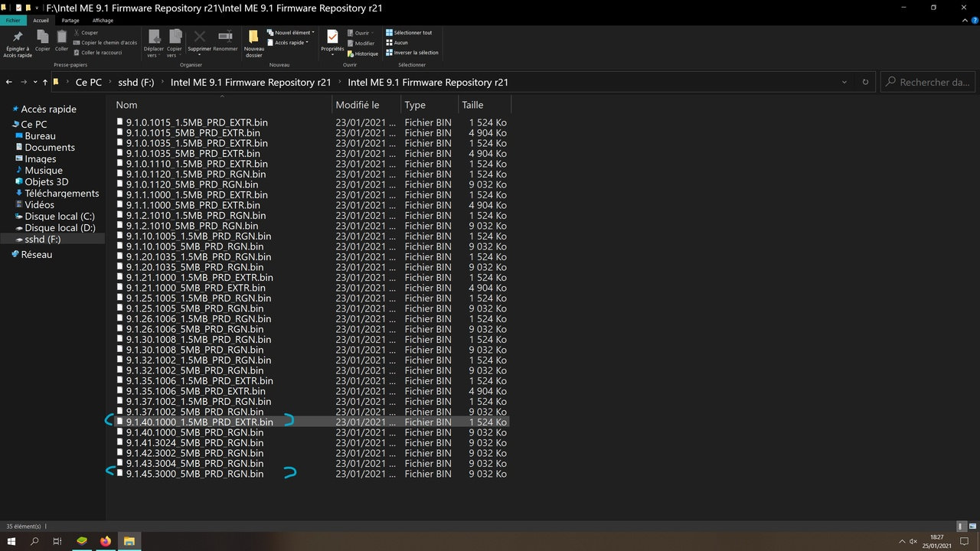Click the Forward navigation arrow
This screenshot has width=980, height=551.
tap(24, 82)
